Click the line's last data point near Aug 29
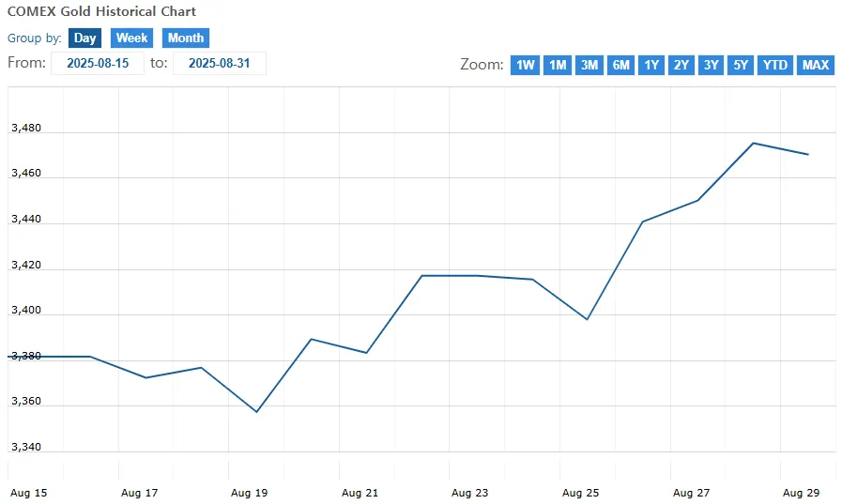This screenshot has height=504, width=842. (808, 155)
